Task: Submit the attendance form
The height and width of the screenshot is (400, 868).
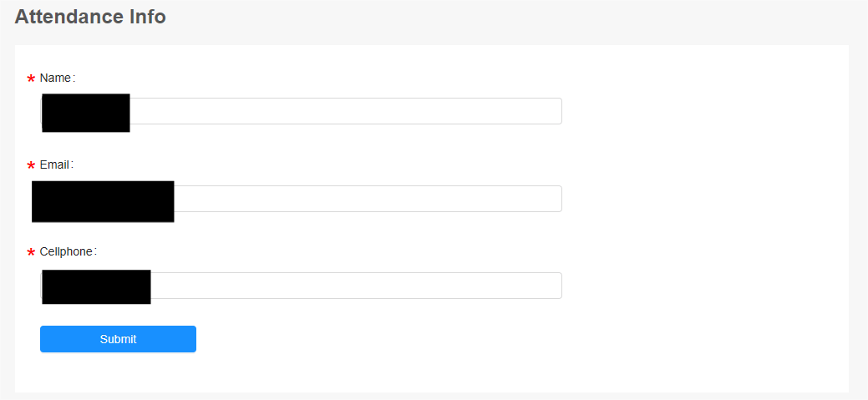Action: [118, 339]
